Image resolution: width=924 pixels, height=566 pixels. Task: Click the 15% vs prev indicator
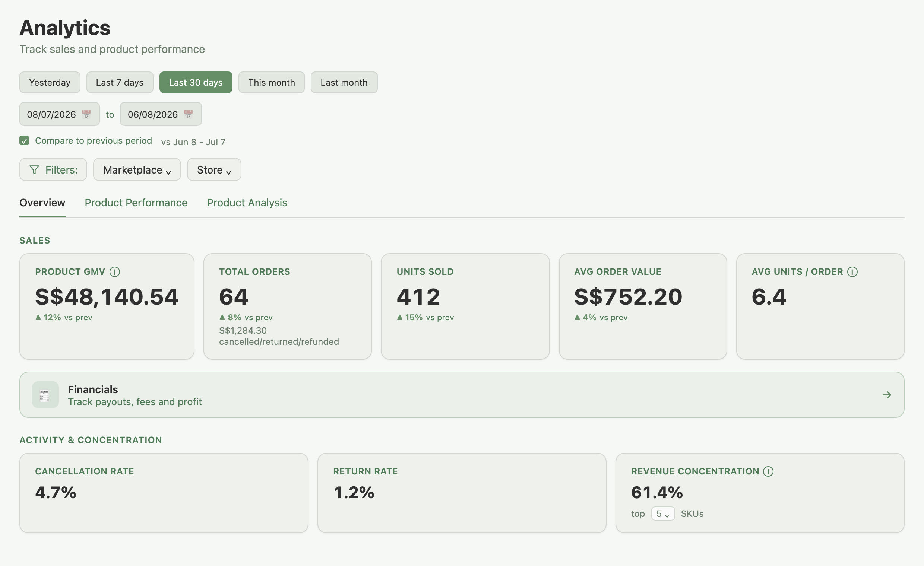(425, 318)
